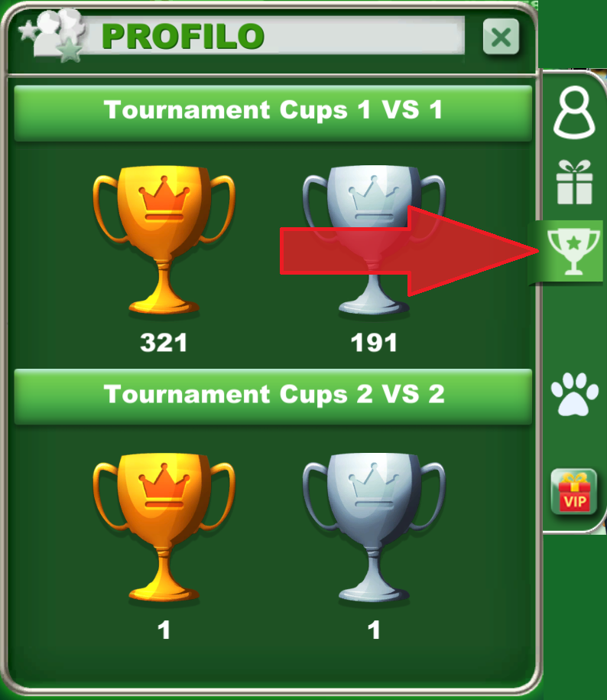Open the paw print pets tab
The width and height of the screenshot is (607, 700).
click(574, 395)
